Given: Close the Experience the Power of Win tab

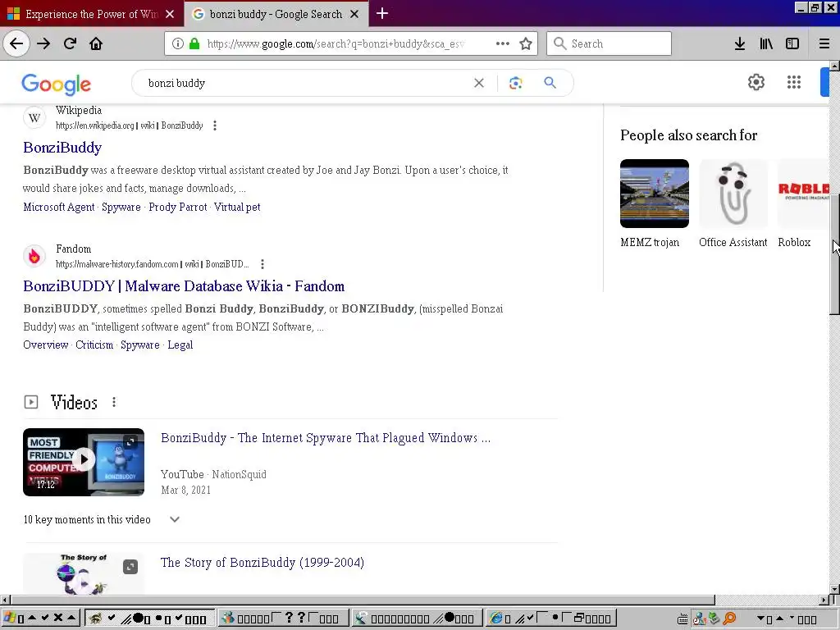Looking at the screenshot, I should tap(170, 15).
